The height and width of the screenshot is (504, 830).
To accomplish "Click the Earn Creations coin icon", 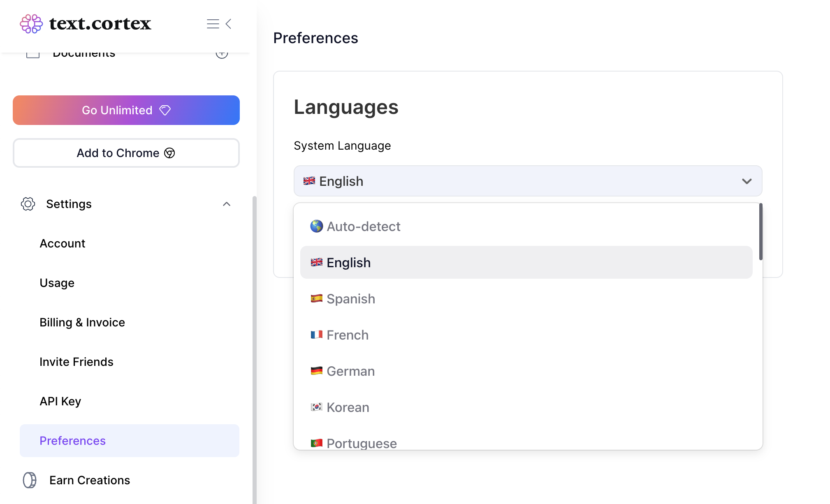I will point(30,480).
